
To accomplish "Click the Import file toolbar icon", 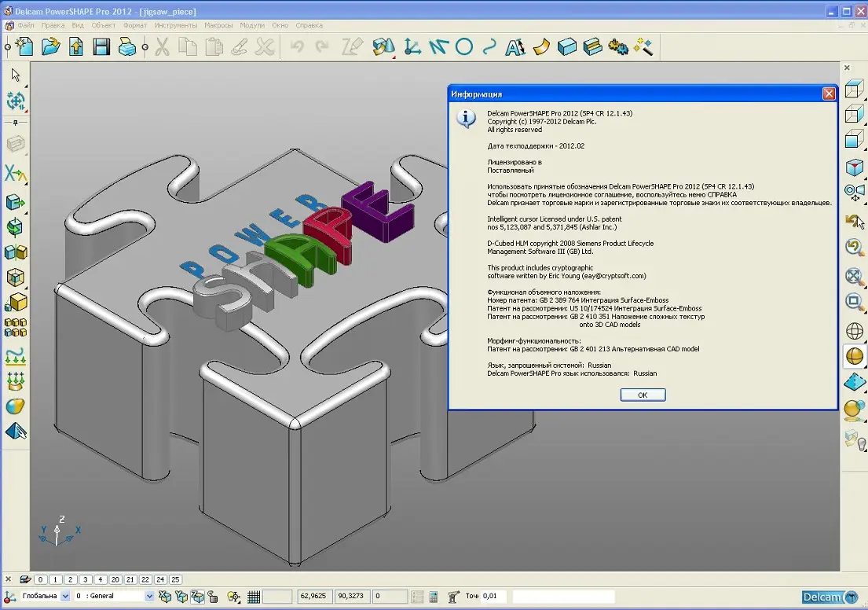I will click(x=76, y=46).
